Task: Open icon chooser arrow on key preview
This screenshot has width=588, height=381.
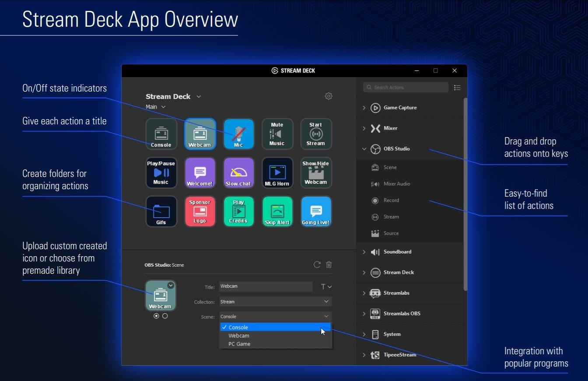Action: pyautogui.click(x=171, y=286)
